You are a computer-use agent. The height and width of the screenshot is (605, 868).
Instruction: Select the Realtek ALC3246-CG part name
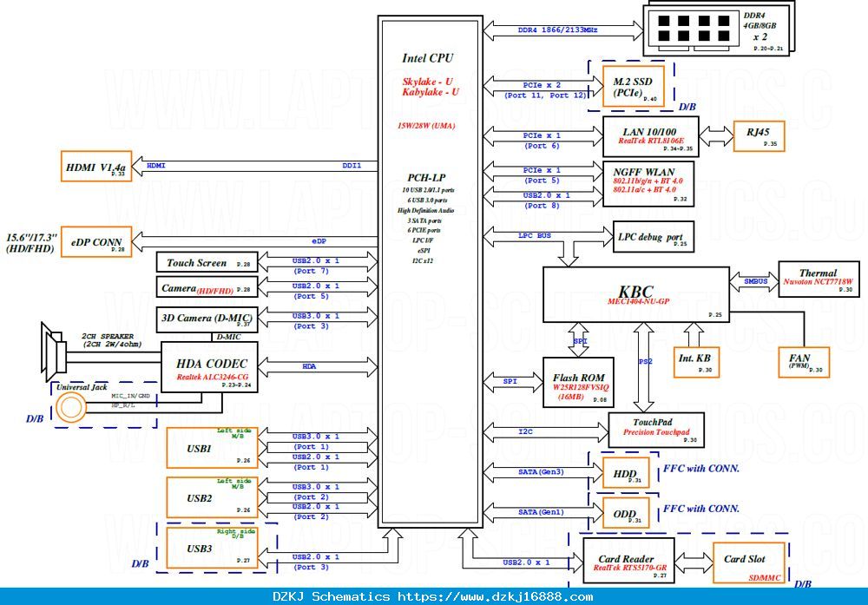click(213, 377)
